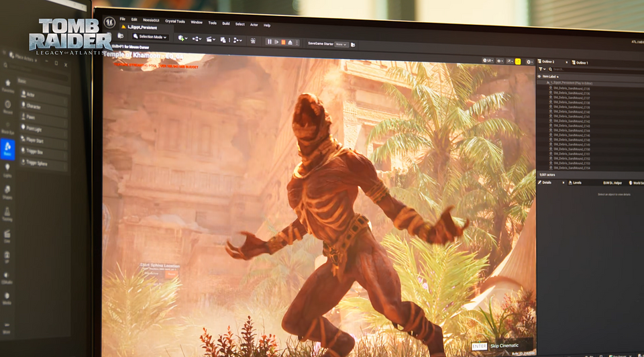Switch to the Details tab
Image resolution: width=644 pixels, height=357 pixels.
pyautogui.click(x=547, y=183)
